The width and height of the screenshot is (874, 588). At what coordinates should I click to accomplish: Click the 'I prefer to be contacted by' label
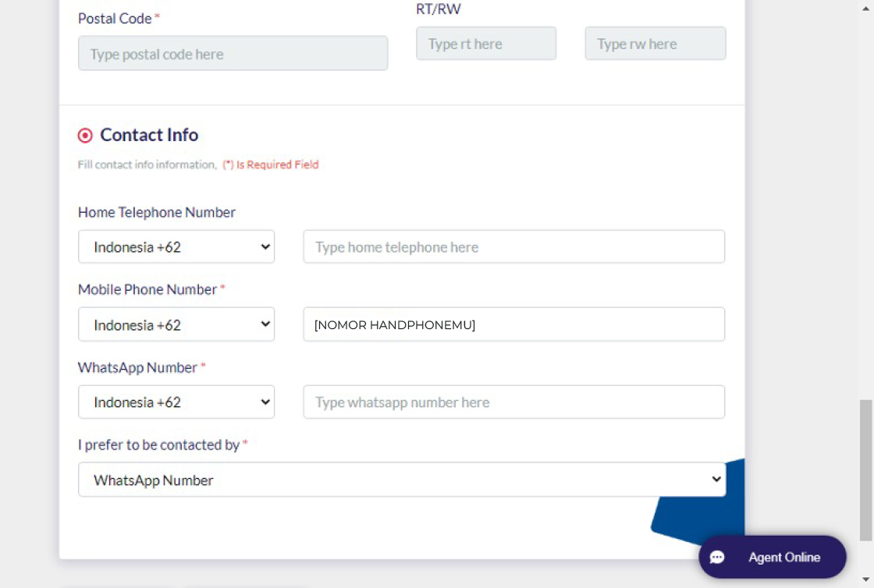click(x=159, y=445)
